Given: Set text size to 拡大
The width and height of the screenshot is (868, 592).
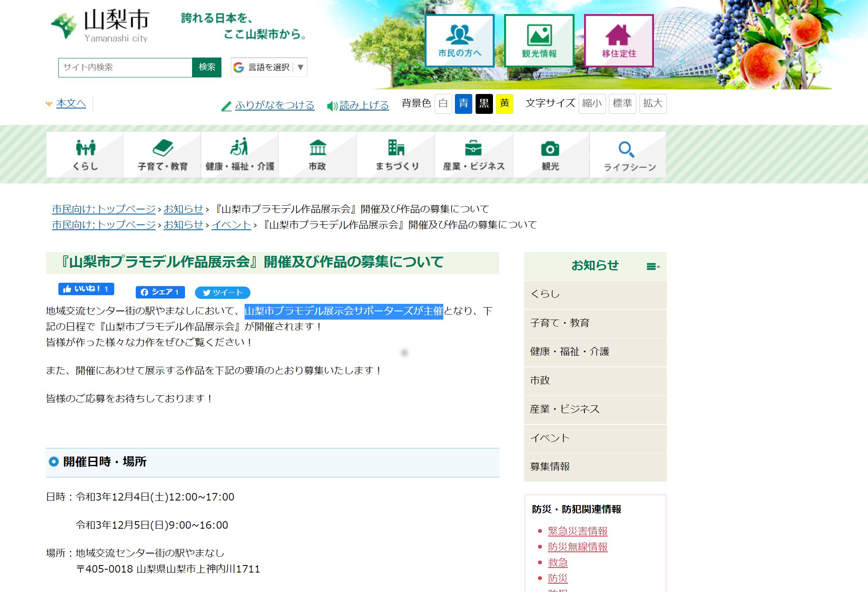Looking at the screenshot, I should click(x=653, y=103).
